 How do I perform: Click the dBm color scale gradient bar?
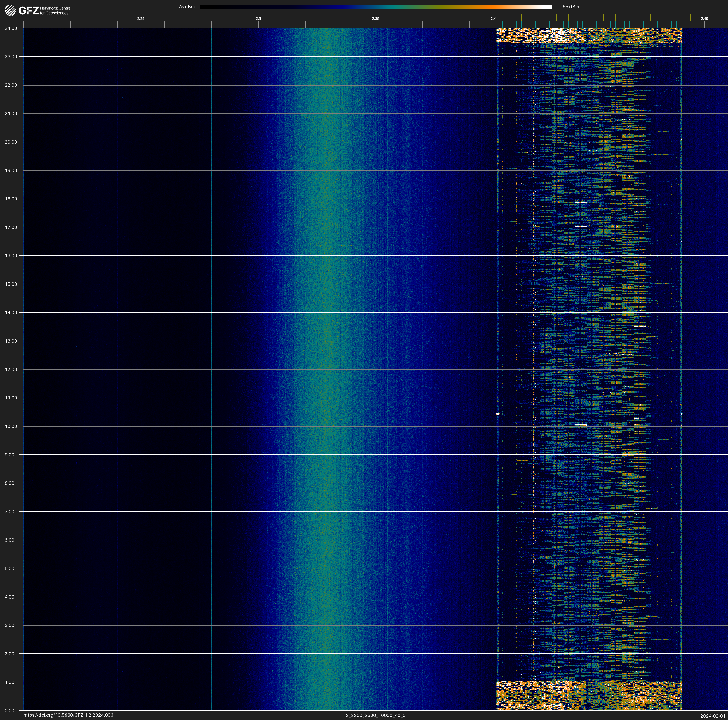click(375, 7)
